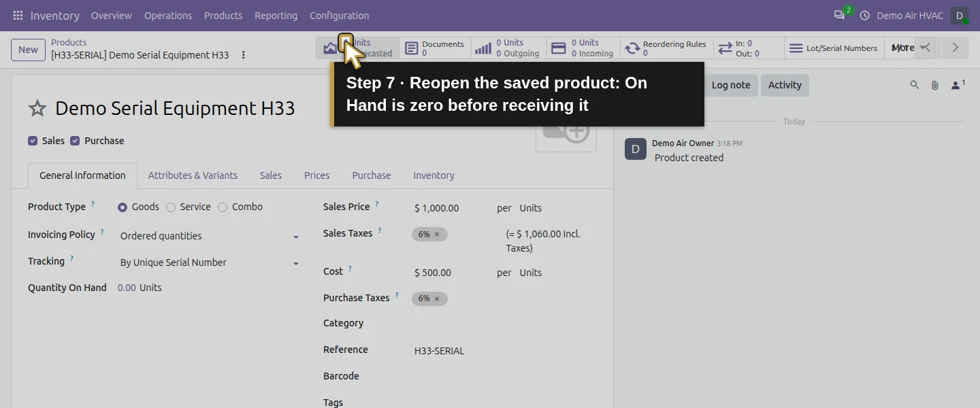The image size is (980, 408).
Task: Open the 0 Units Outgoing stat button
Action: (x=508, y=48)
